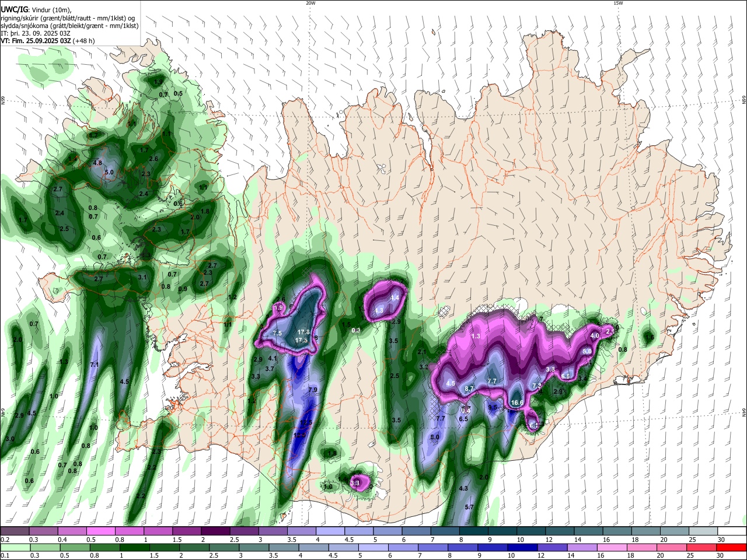Click the 6.5 value on the map

[463, 419]
